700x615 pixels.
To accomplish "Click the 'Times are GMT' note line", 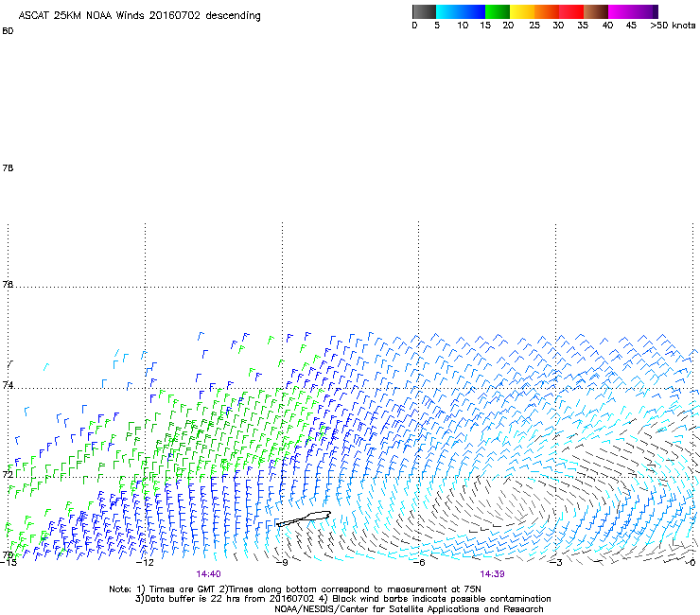I will (295, 589).
